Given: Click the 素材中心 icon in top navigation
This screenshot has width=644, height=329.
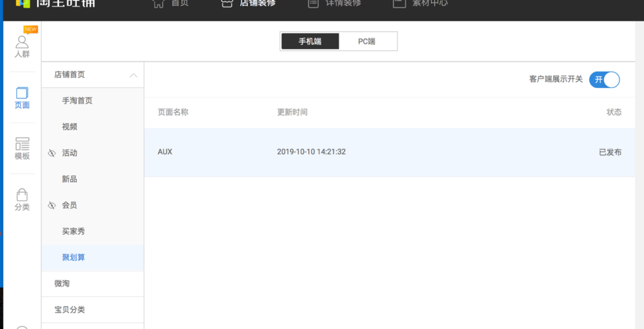Looking at the screenshot, I should pyautogui.click(x=399, y=3).
